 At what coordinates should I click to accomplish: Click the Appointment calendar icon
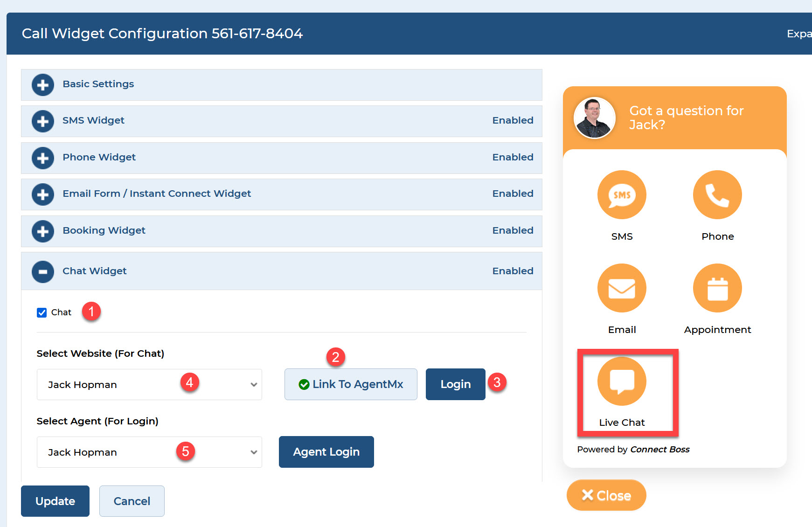click(x=717, y=288)
